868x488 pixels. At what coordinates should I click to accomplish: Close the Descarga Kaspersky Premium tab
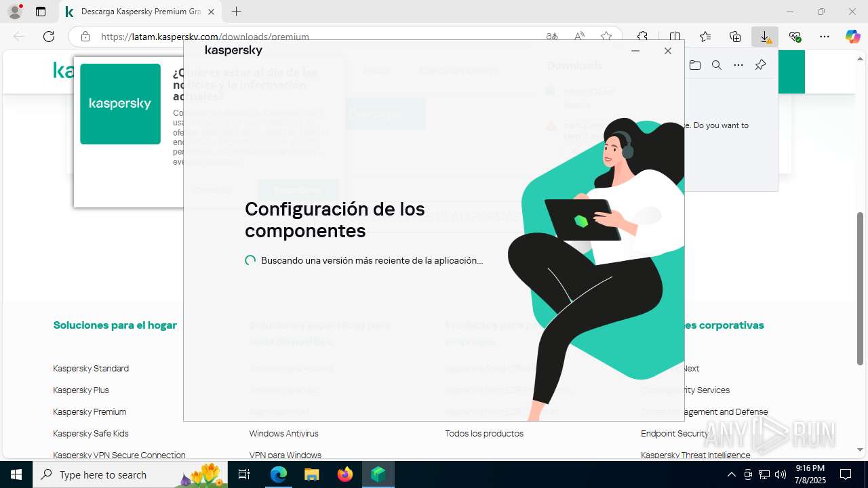[x=212, y=12]
